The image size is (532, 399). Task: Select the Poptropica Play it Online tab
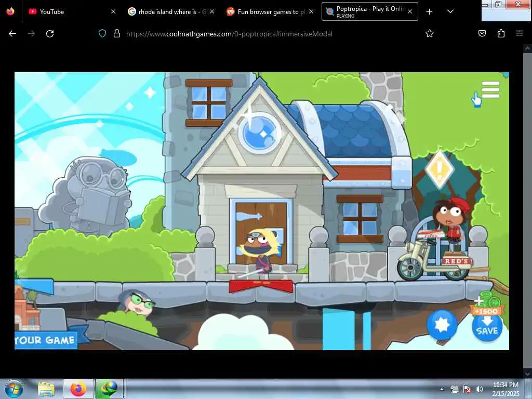click(369, 11)
